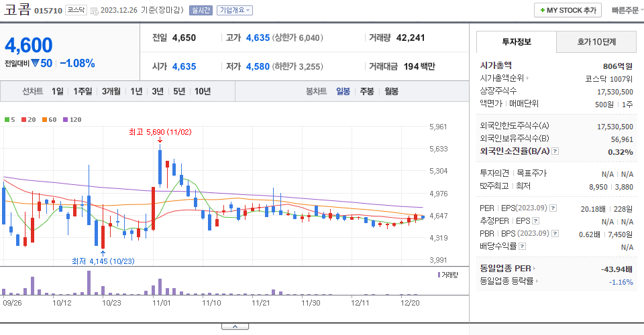Click the 상장주식수 value 17,530,500
The width and height of the screenshot is (644, 335).
[x=615, y=92]
